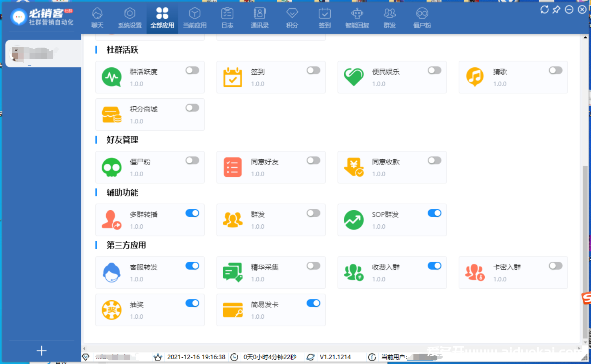The width and height of the screenshot is (591, 364).
Task: Enable the 精华采集 toggle
Action: pyautogui.click(x=313, y=266)
